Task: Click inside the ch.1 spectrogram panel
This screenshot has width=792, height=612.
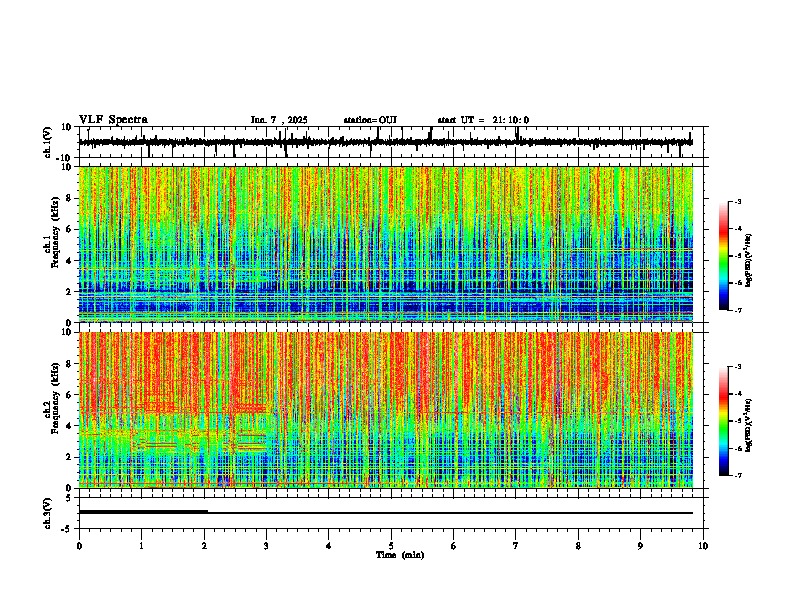Action: coord(386,244)
